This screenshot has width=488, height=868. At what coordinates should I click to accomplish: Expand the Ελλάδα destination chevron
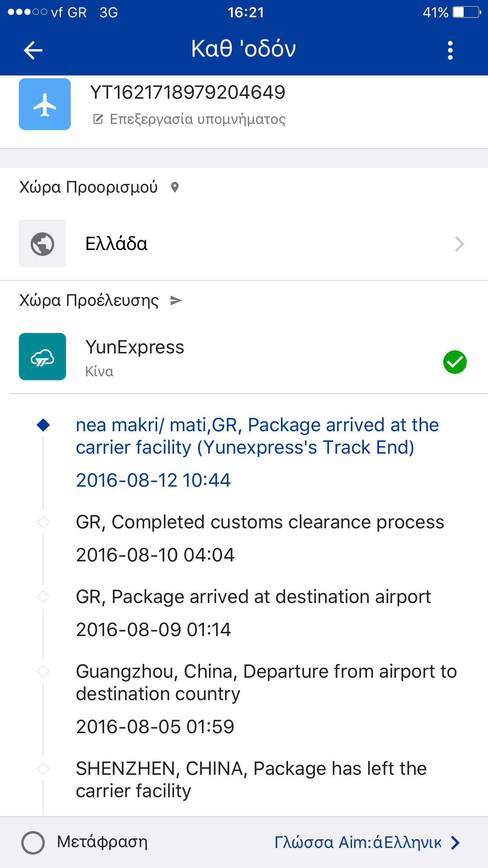coord(459,244)
